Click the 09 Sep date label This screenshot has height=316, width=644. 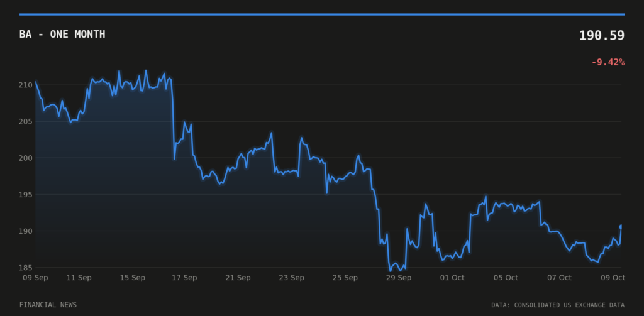tap(35, 278)
